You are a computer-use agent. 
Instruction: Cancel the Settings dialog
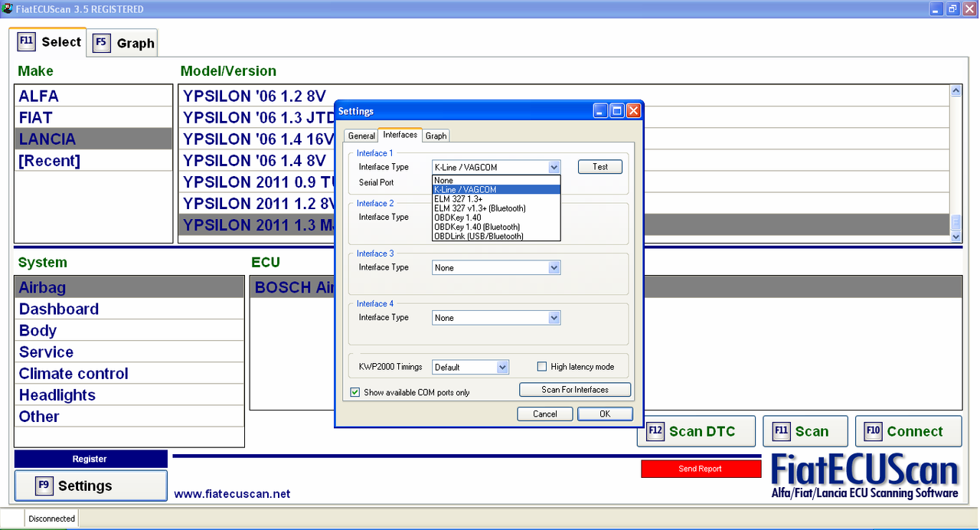(x=545, y=414)
